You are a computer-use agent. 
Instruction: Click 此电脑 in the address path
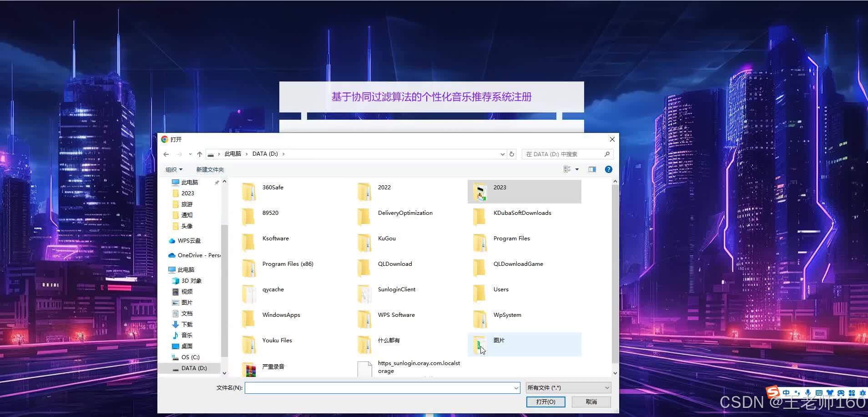coord(232,154)
